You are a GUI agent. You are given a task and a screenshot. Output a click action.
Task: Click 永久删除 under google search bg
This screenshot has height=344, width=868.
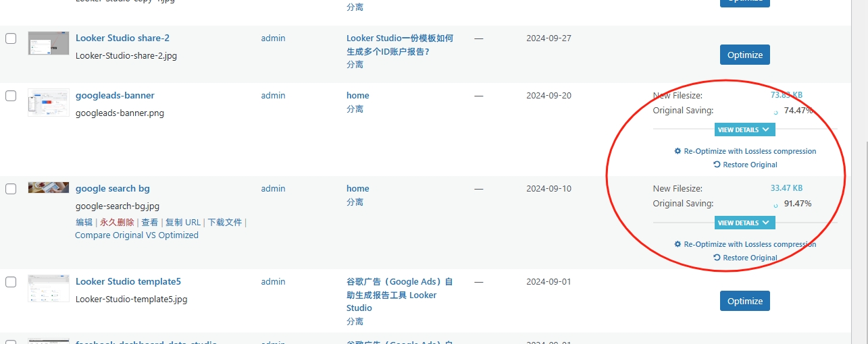point(117,223)
